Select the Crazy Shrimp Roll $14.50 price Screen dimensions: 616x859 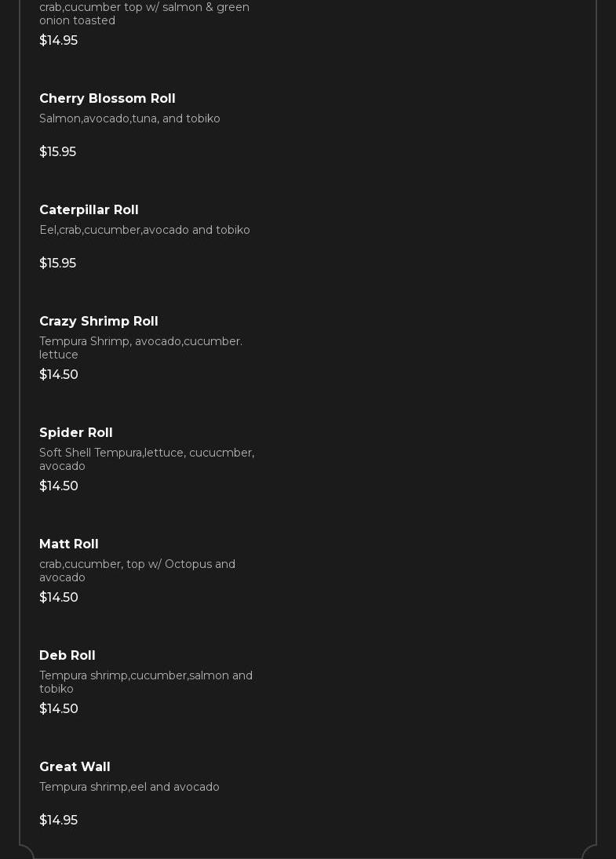tap(59, 375)
